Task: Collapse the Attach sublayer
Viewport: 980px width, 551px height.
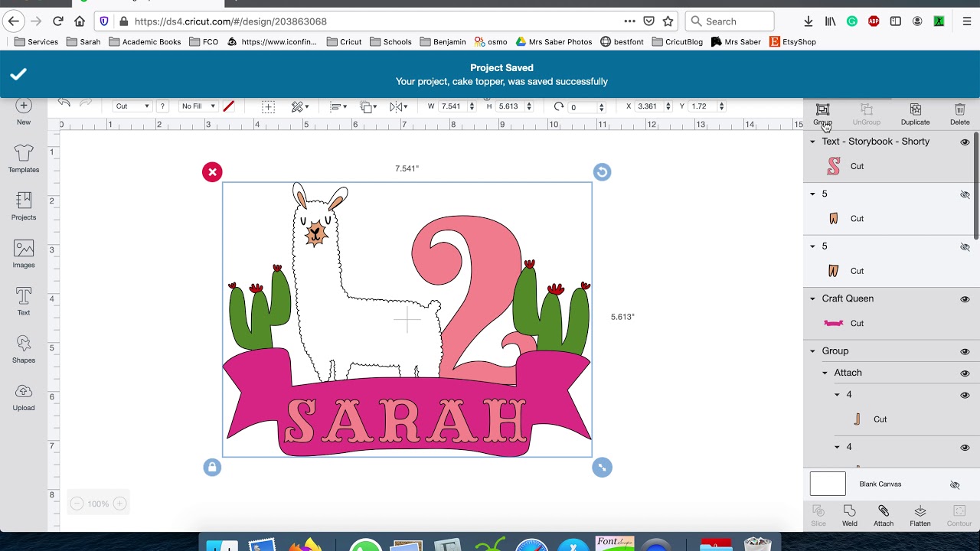Action: pyautogui.click(x=825, y=373)
